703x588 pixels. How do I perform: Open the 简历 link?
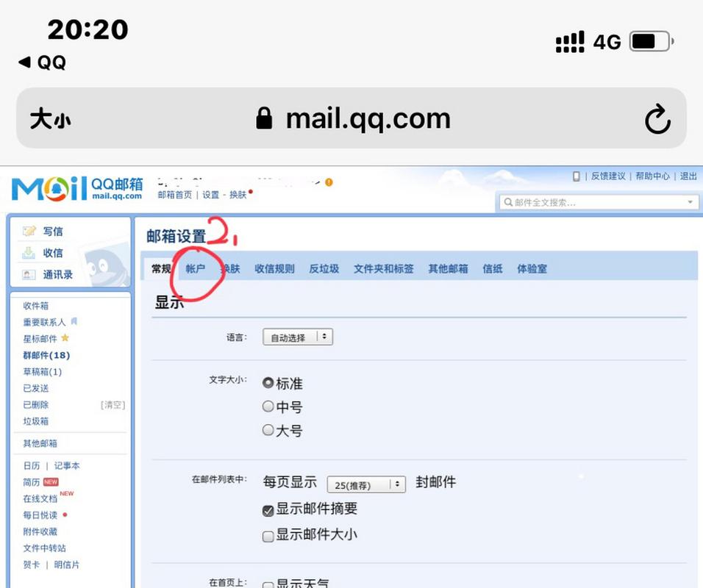click(32, 482)
